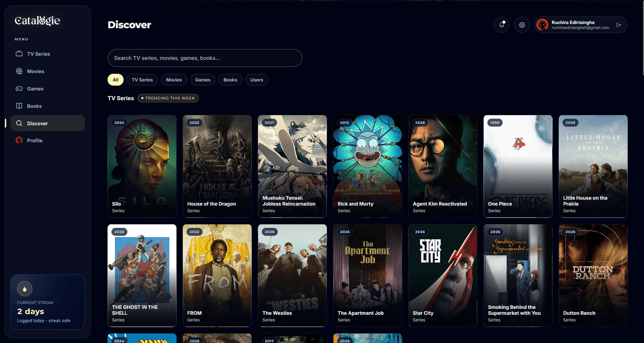Open TV Series in sidebar menu
This screenshot has height=343, width=644.
[x=47, y=54]
